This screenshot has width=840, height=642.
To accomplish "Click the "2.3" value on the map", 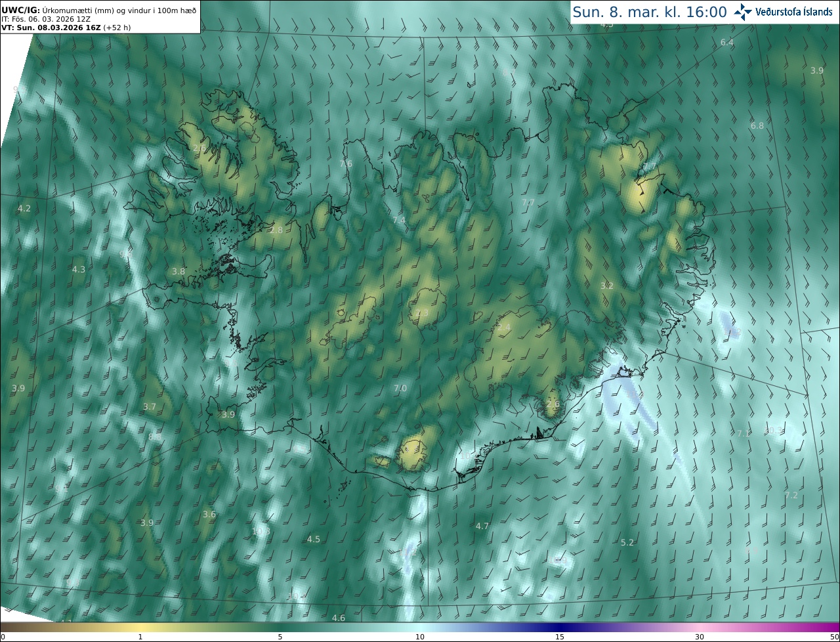I will pos(422,312).
